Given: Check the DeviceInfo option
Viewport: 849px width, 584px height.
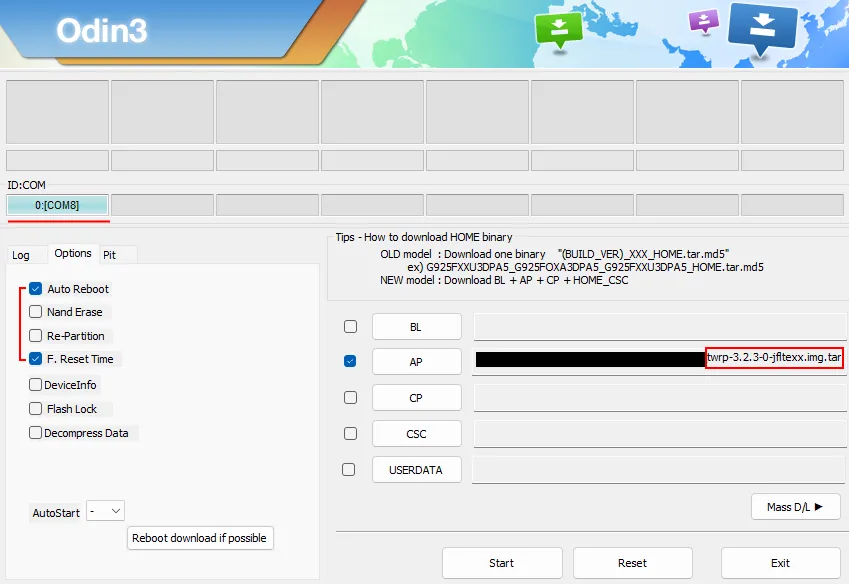Looking at the screenshot, I should click(x=36, y=385).
